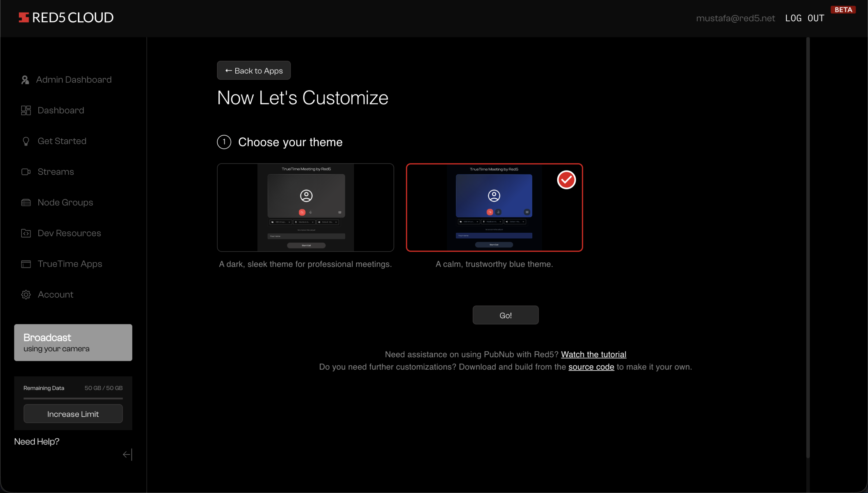Collapse the sidebar with arrow icon
This screenshot has width=868, height=493.
(x=127, y=455)
